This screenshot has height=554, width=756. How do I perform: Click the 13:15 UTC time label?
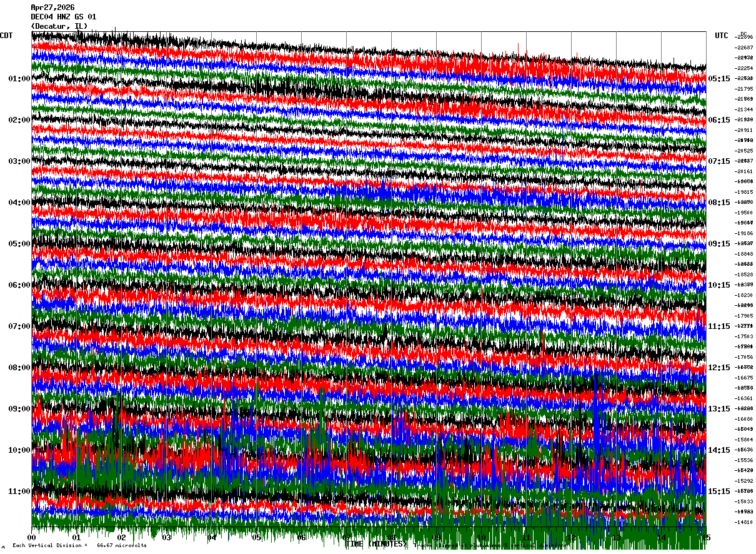[719, 409]
